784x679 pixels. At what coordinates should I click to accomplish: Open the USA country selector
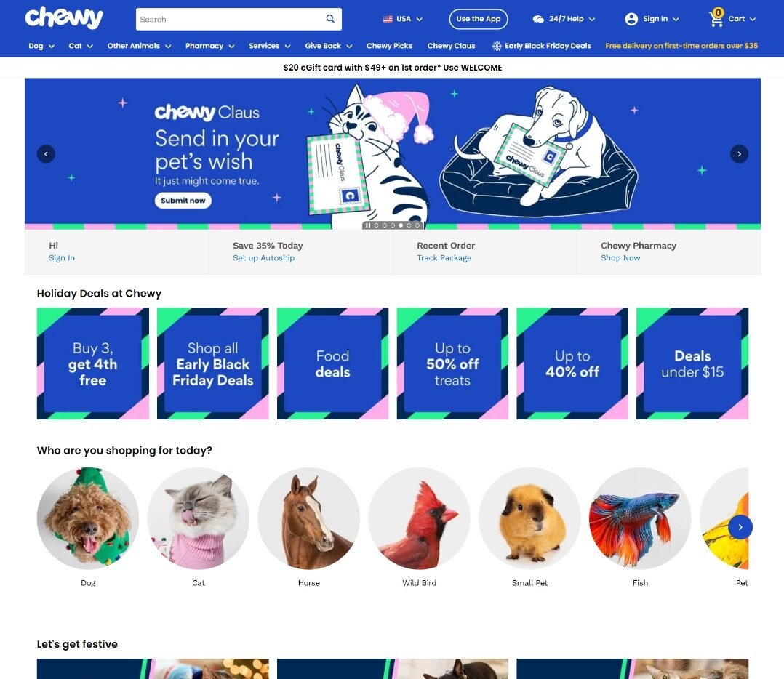click(402, 19)
